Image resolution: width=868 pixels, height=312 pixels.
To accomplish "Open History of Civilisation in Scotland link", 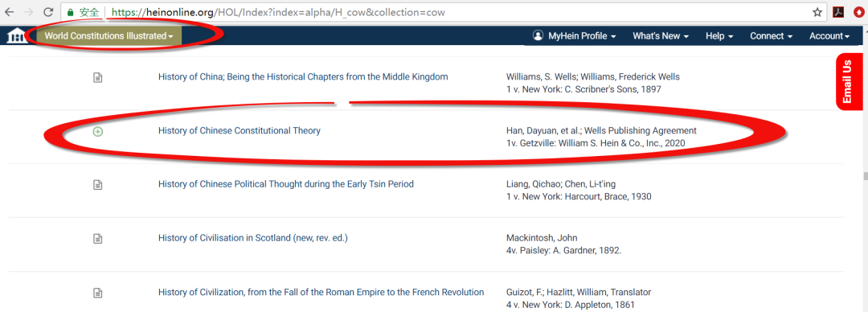I will coord(253,238).
